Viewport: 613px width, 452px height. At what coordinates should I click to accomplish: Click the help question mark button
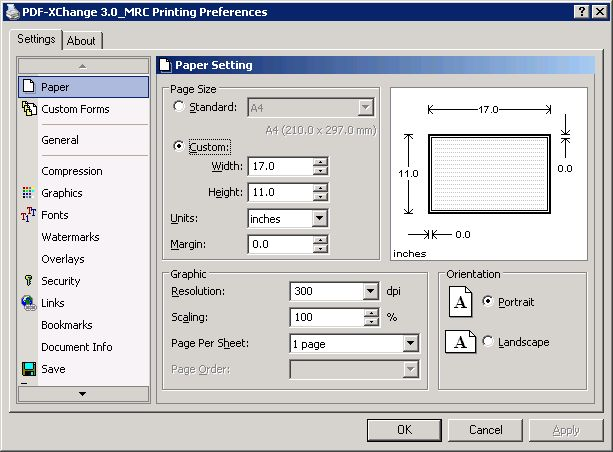point(581,12)
